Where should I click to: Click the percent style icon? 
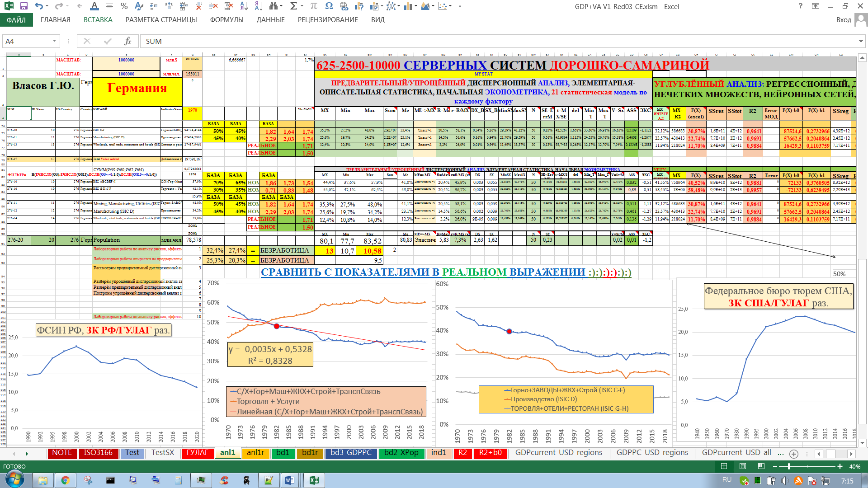coord(124,6)
